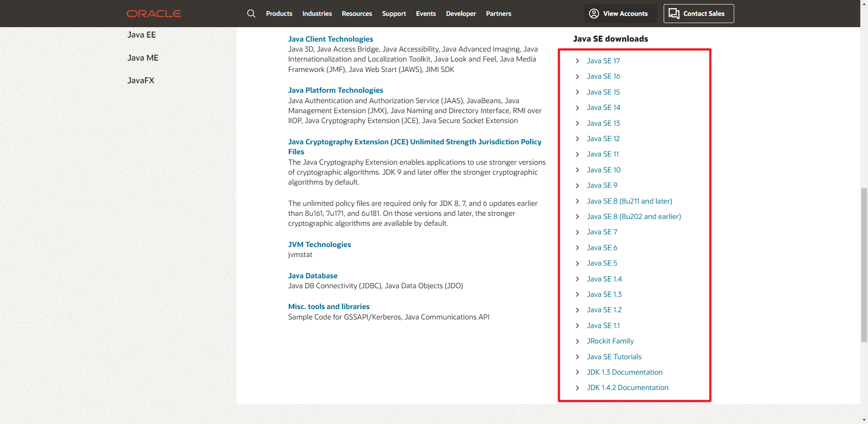This screenshot has height=424, width=868.
Task: Click the Oracle logo
Action: click(154, 14)
